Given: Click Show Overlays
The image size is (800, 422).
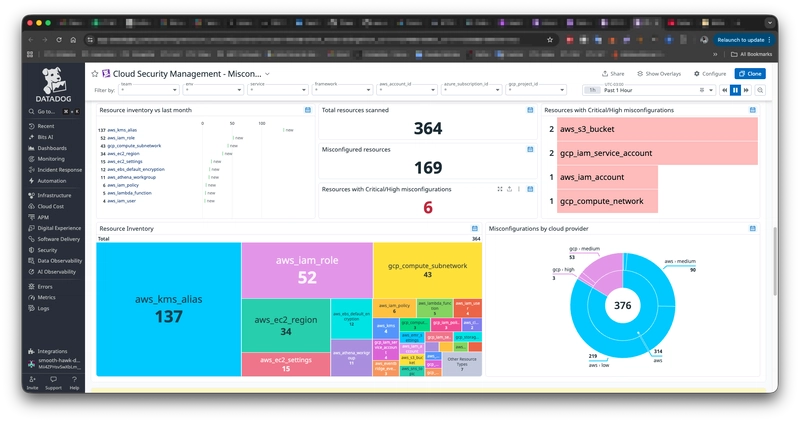Looking at the screenshot, I should (x=659, y=74).
